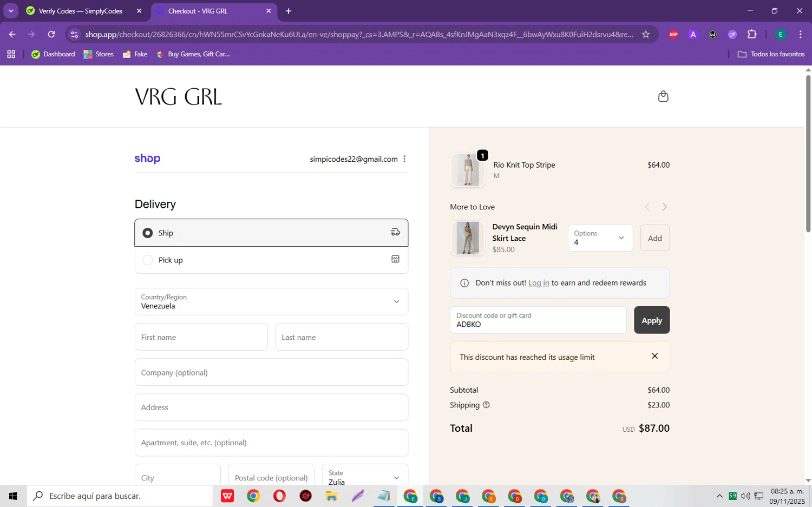
Task: Click the City field
Action: click(x=178, y=475)
